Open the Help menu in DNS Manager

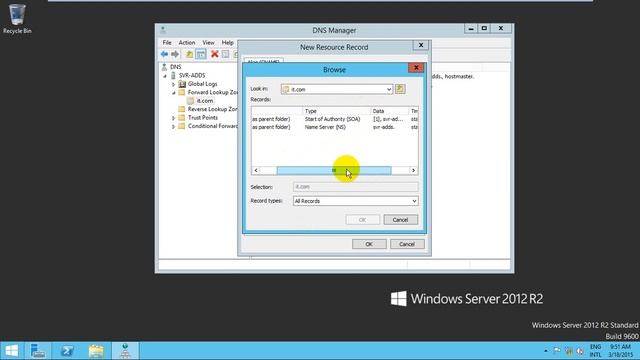pos(227,42)
